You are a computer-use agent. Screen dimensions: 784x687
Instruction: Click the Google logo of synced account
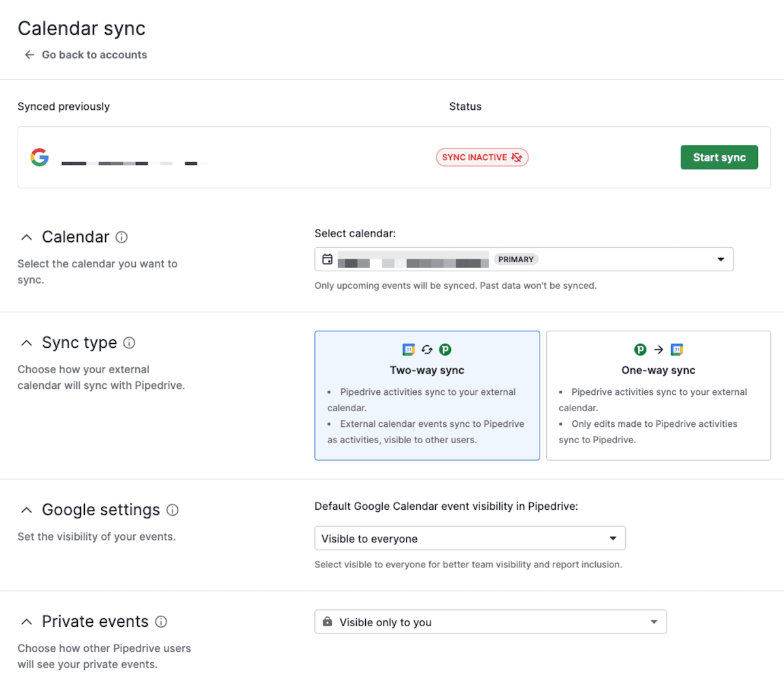[x=40, y=157]
